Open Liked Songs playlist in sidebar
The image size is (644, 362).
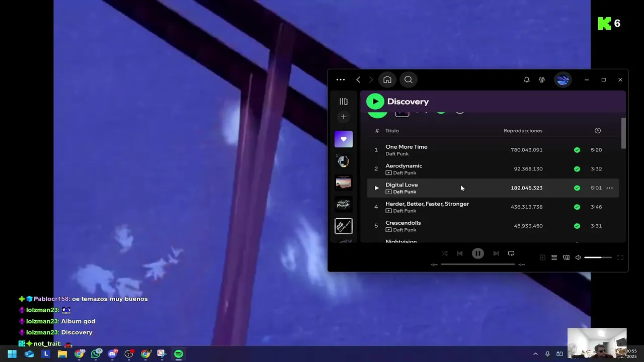(344, 139)
